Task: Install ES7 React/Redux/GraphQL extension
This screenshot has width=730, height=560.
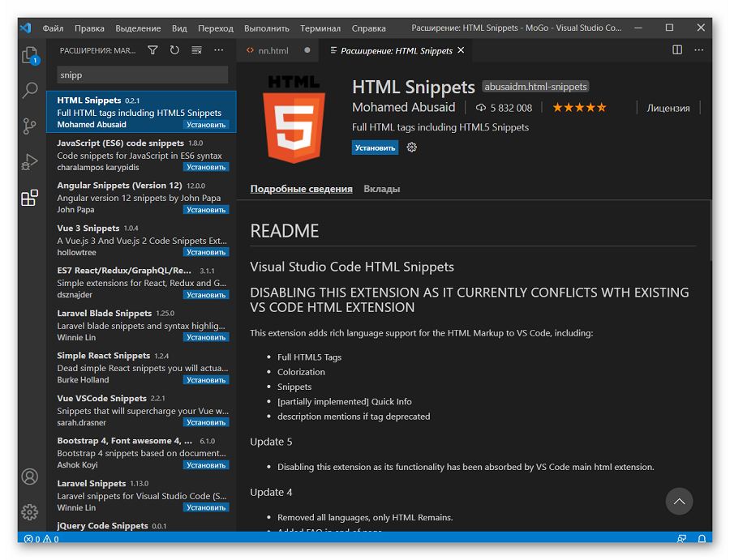Action: 206,295
